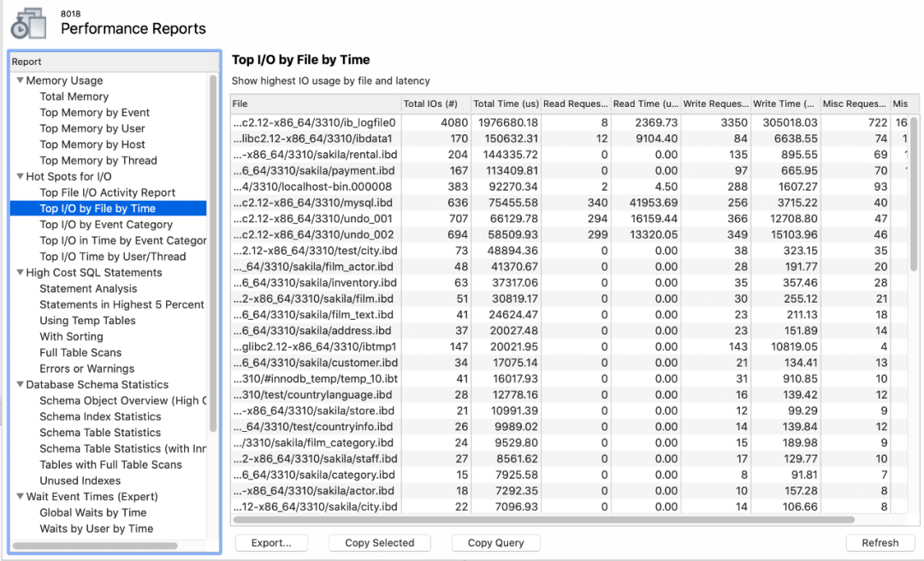Collapse the High Cost SQL Statements group

point(20,273)
